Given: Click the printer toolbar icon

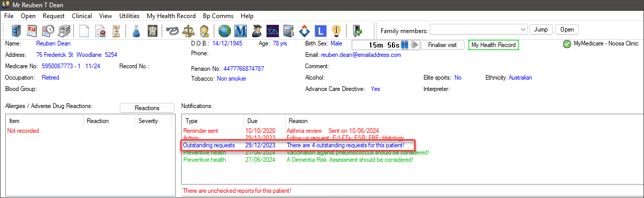Looking at the screenshot, I should (65, 31).
